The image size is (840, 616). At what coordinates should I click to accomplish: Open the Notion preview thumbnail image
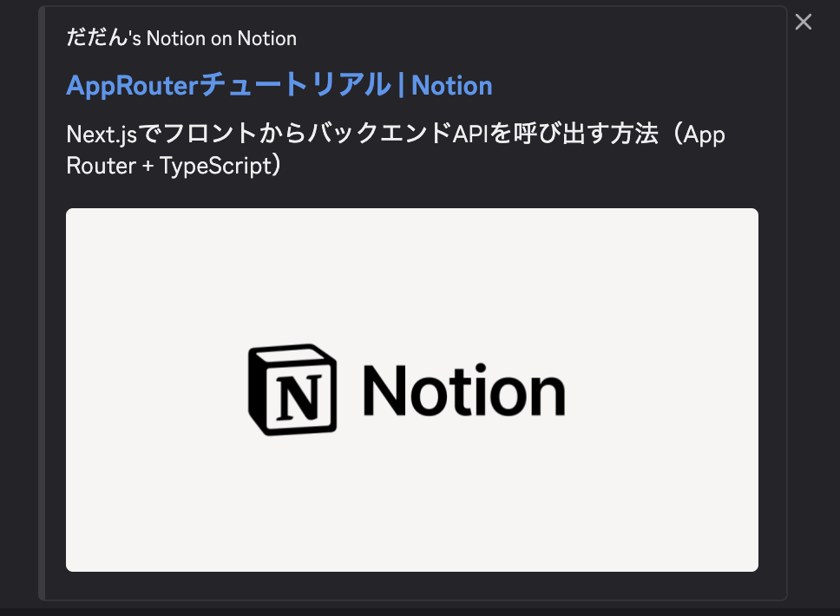coord(412,390)
